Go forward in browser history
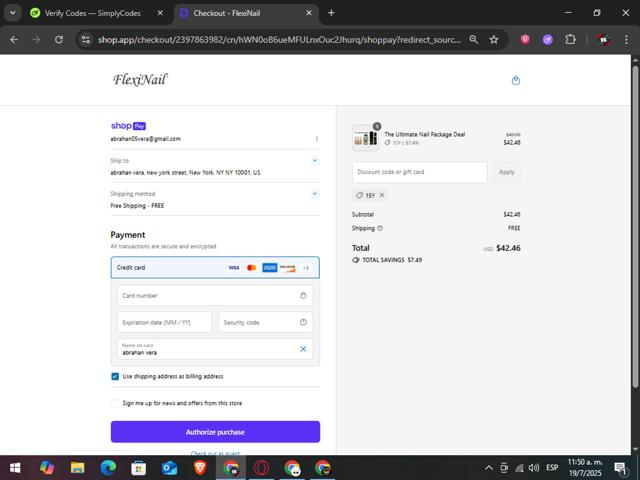The image size is (640, 480). point(36,40)
